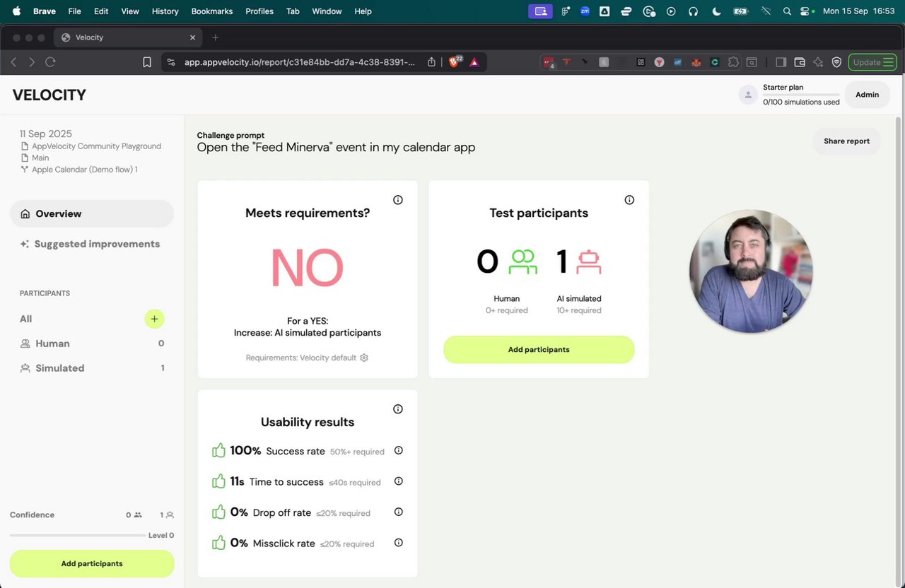Open macOS Control Center icon
905x588 pixels.
click(806, 11)
